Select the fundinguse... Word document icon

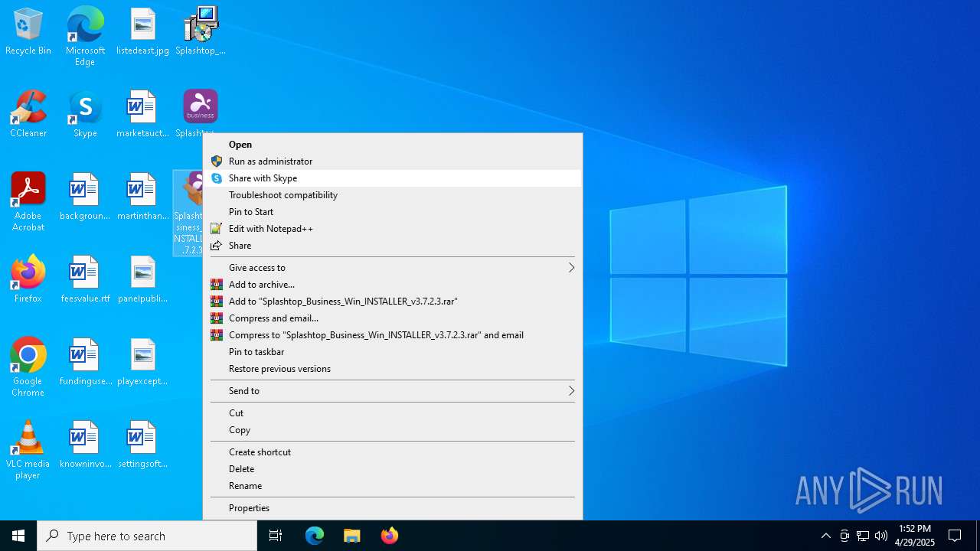coord(85,363)
